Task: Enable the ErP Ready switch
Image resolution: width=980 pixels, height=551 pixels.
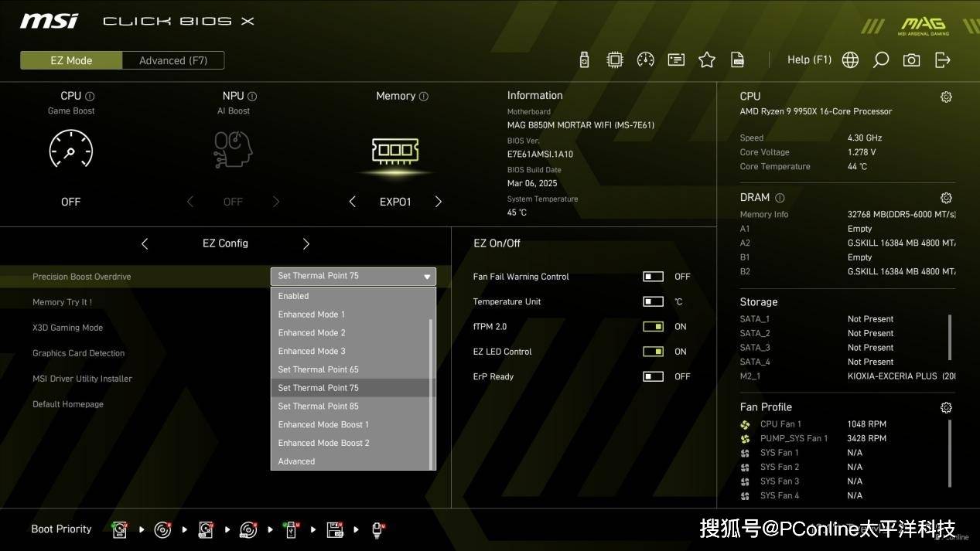Action: point(653,376)
